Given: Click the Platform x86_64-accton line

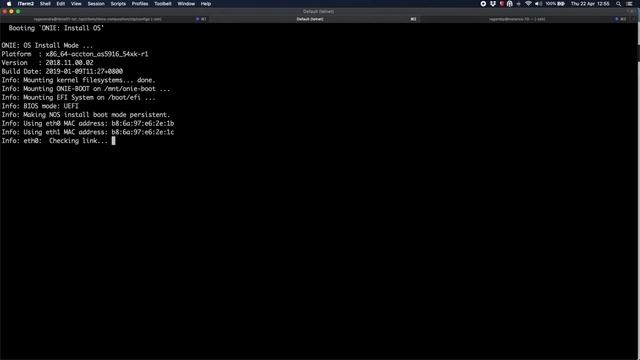Looking at the screenshot, I should 75,54.
